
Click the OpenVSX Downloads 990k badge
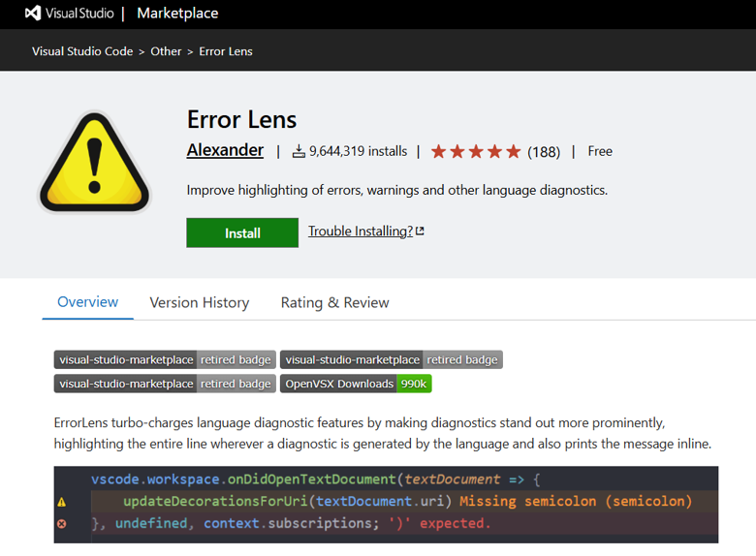(x=356, y=384)
